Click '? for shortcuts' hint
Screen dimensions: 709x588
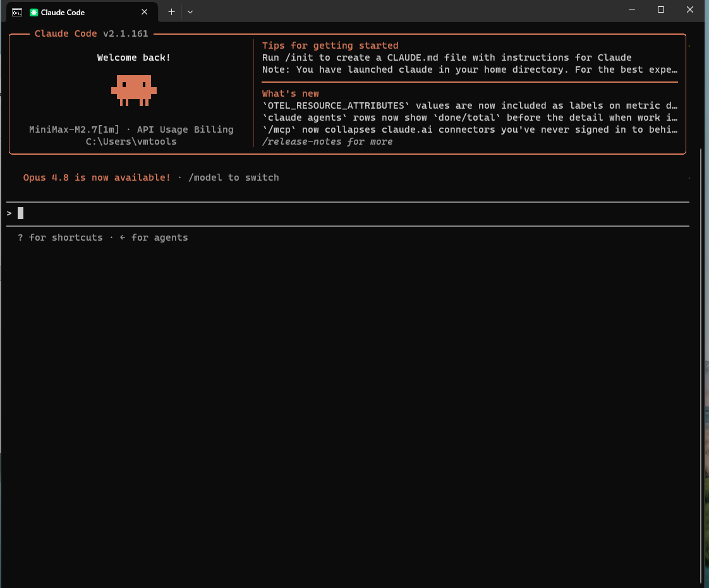pyautogui.click(x=60, y=237)
